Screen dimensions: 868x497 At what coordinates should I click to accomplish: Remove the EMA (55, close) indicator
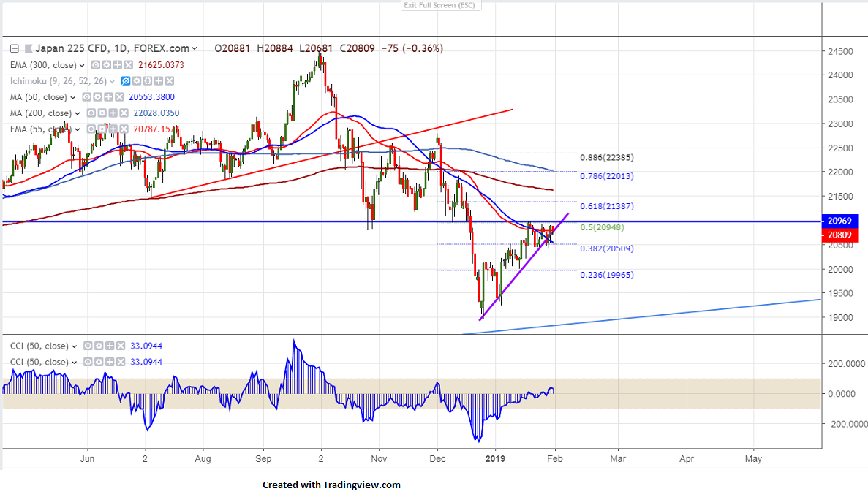(124, 129)
